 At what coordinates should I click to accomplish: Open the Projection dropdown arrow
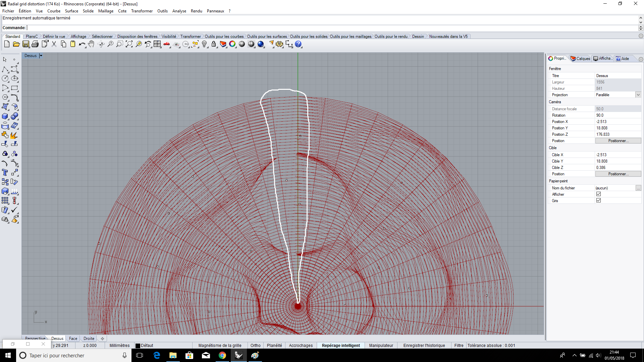coord(638,95)
